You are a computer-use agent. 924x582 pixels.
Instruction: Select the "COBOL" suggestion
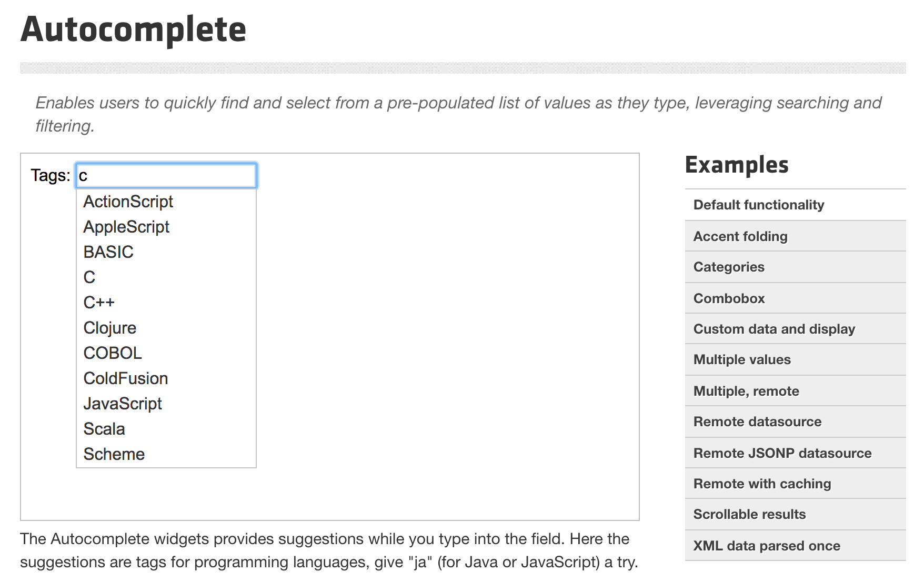click(x=112, y=353)
